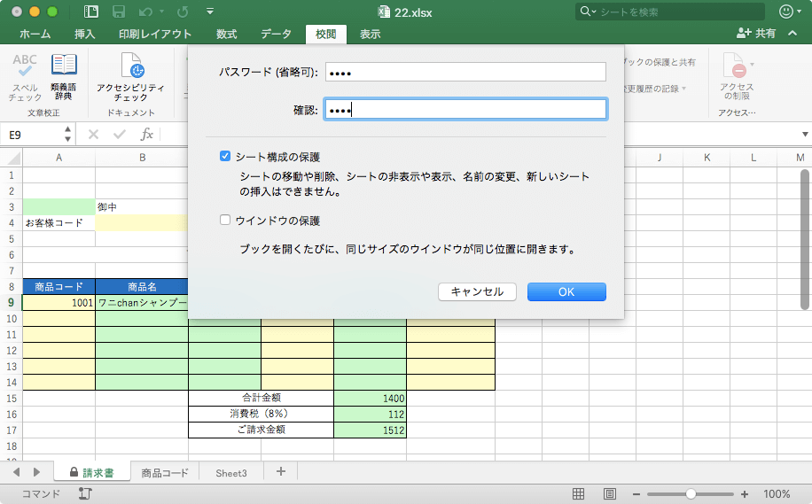Click the 100% zoom level text
Image resolution: width=812 pixels, height=504 pixels.
click(x=777, y=494)
